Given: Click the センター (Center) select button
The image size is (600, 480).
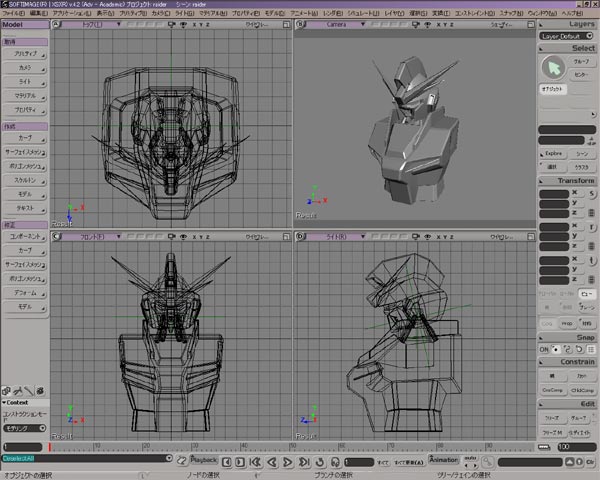Looking at the screenshot, I should click(x=582, y=74).
